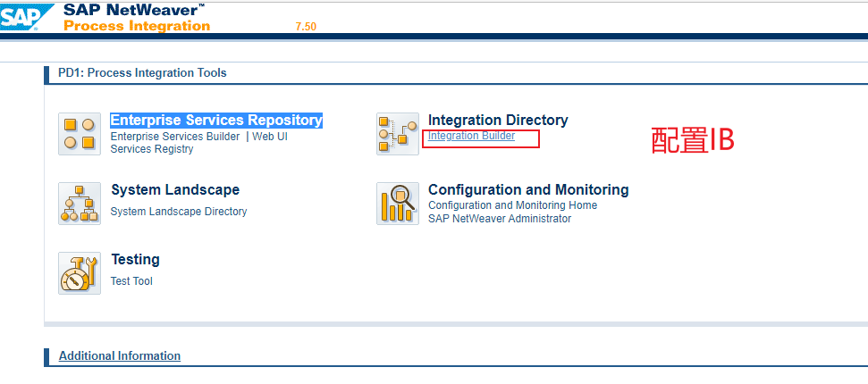Screen dimensions: 868x384
Task: Go to Configuration and Monitoring Home
Action: pyautogui.click(x=512, y=205)
